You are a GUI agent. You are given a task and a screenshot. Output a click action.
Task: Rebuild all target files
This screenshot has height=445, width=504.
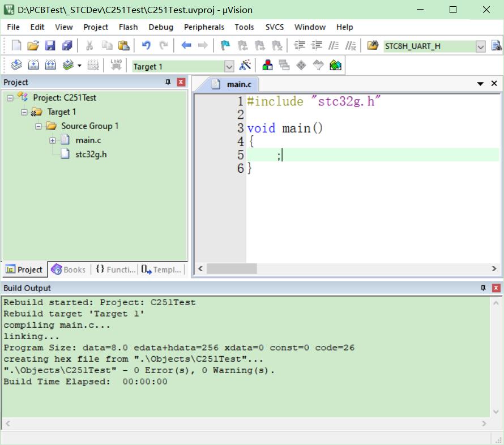[50, 65]
